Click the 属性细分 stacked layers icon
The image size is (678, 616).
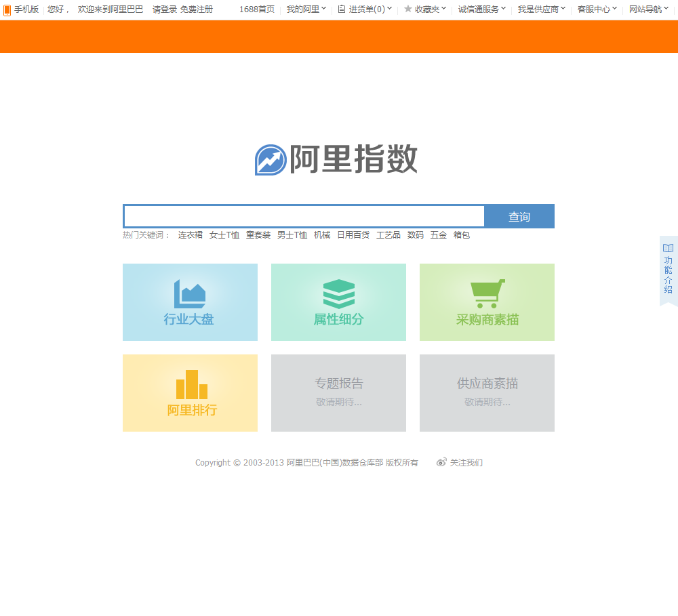(x=339, y=294)
